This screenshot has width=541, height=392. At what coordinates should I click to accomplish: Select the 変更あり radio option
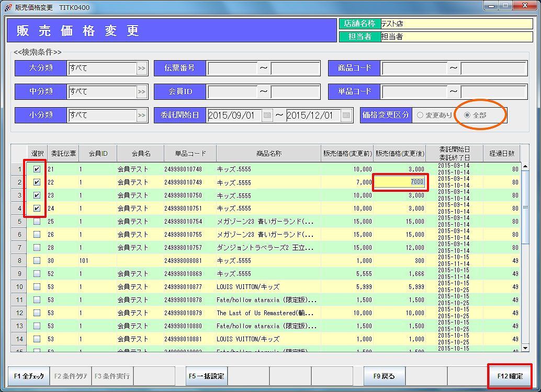(420, 115)
